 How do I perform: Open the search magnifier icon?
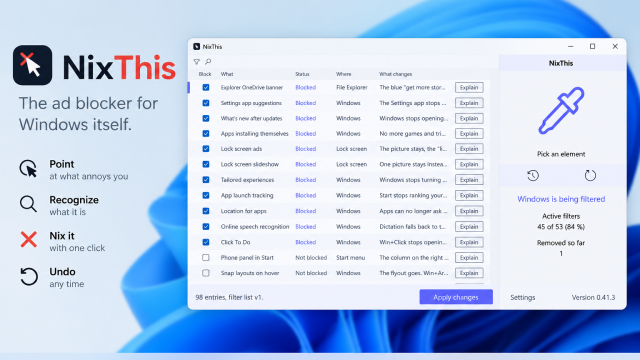(x=208, y=62)
